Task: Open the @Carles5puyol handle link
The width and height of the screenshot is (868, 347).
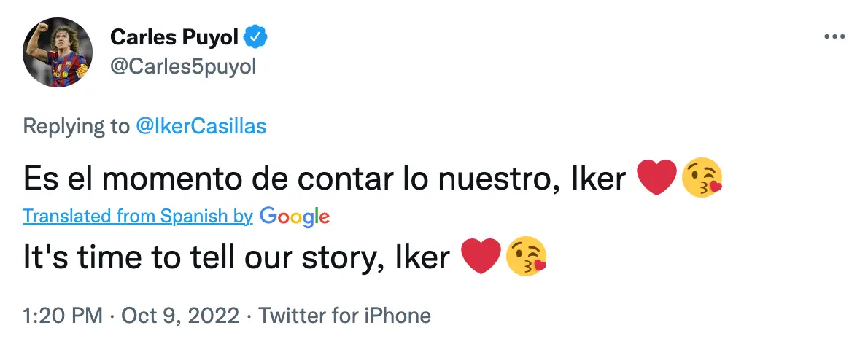Action: click(x=182, y=66)
